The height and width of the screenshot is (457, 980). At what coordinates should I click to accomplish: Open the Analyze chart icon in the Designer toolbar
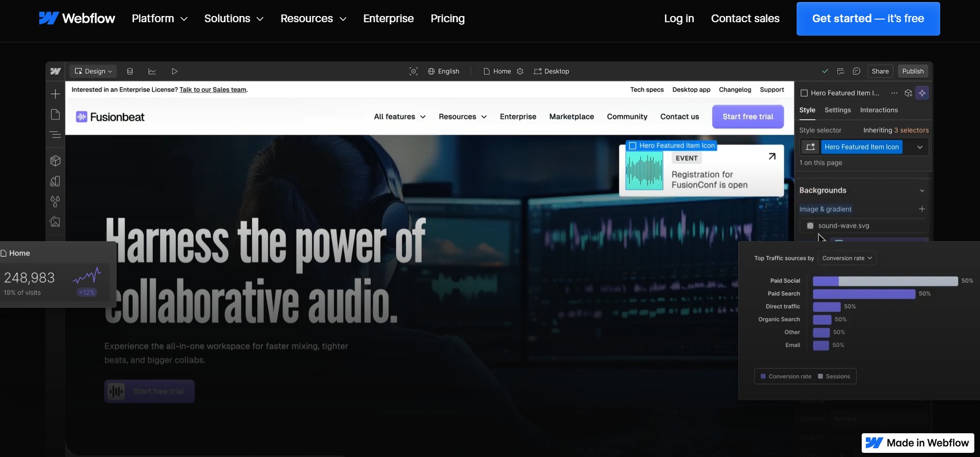click(152, 71)
